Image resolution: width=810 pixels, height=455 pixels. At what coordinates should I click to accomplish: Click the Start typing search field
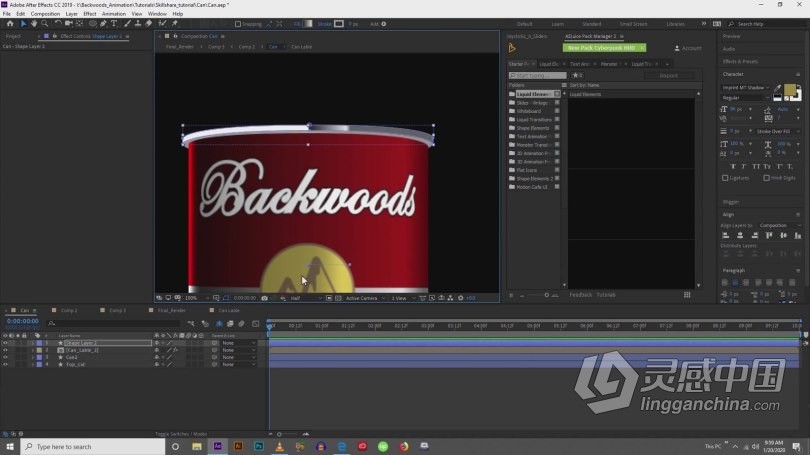(x=537, y=75)
